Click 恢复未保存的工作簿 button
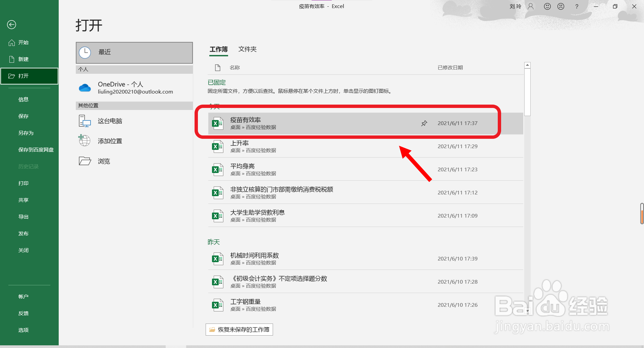This screenshot has width=644, height=348. coord(239,330)
